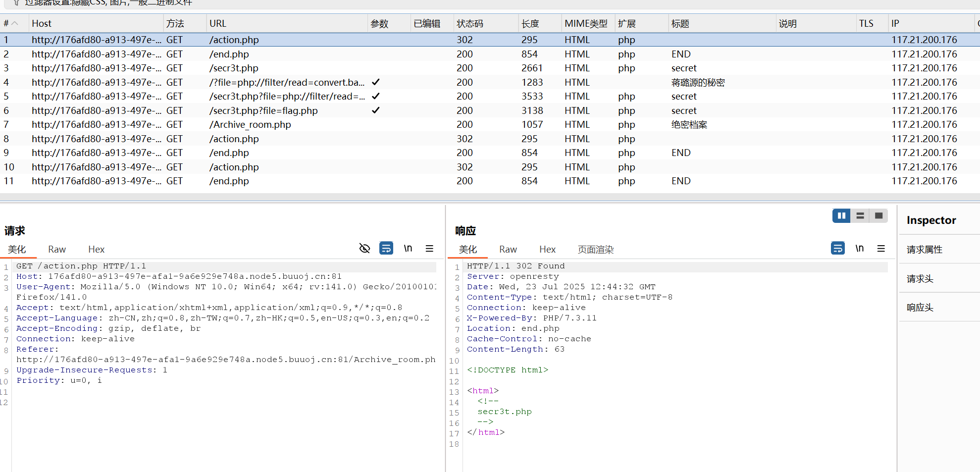The height and width of the screenshot is (472, 980).
Task: Click the 参数 checkmark in row 6
Action: coord(376,110)
